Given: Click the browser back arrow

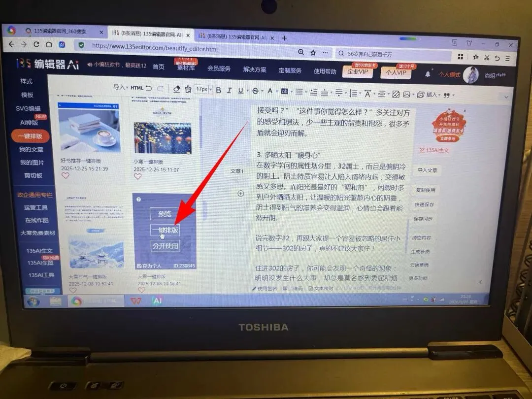Looking at the screenshot, I should coord(11,44).
